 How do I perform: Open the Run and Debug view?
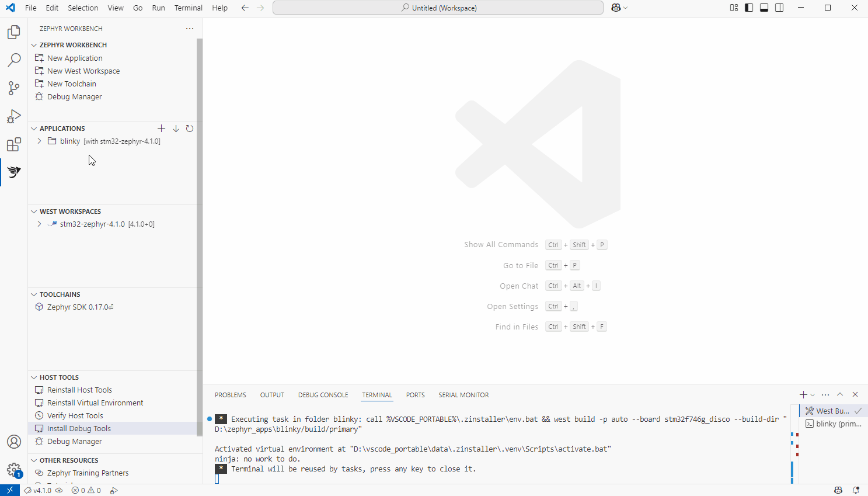[x=13, y=116]
